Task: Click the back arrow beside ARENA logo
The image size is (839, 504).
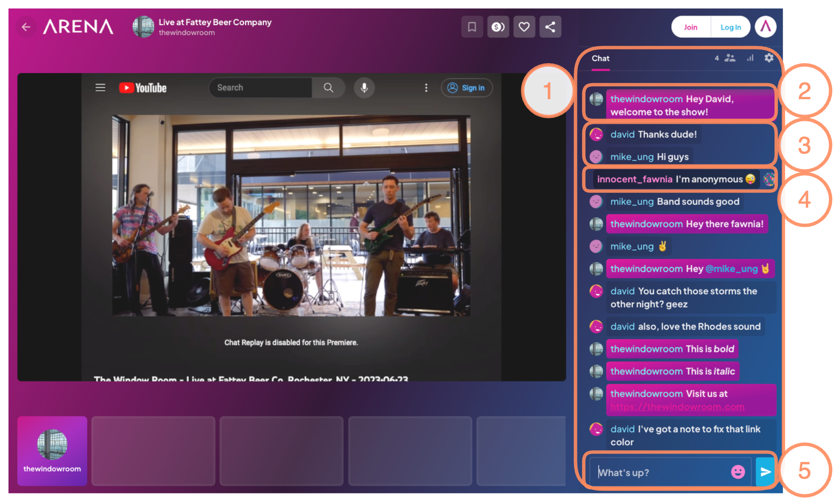Action: pyautogui.click(x=26, y=27)
